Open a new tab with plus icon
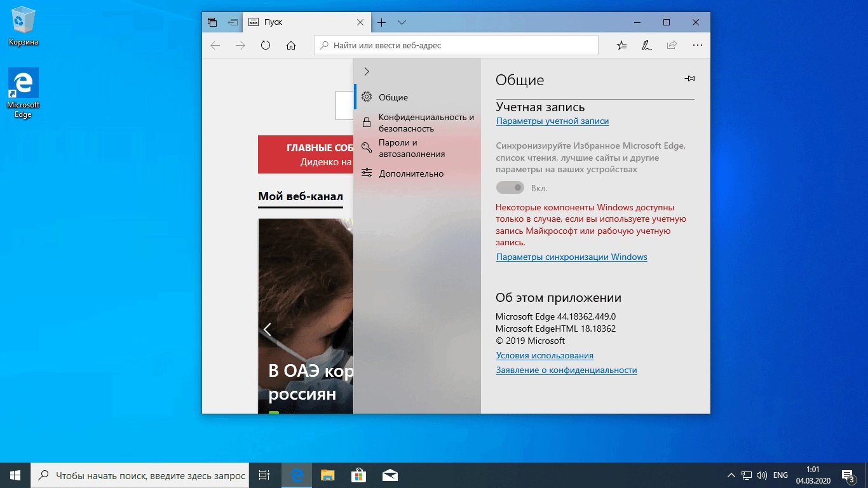Screen dimensions: 868x488 pos(381,22)
